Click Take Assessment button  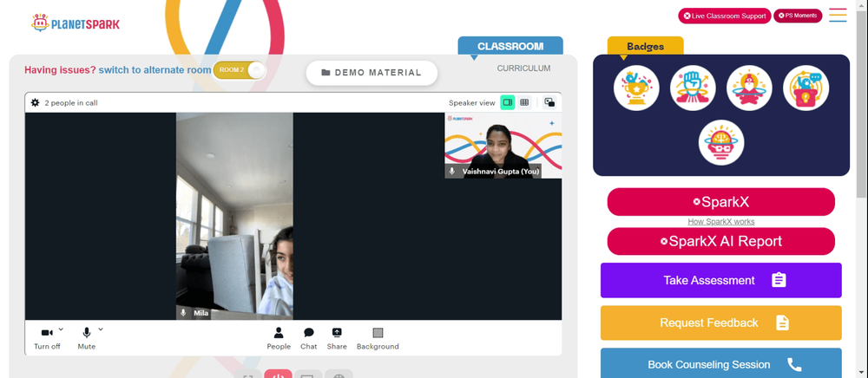pyautogui.click(x=720, y=280)
